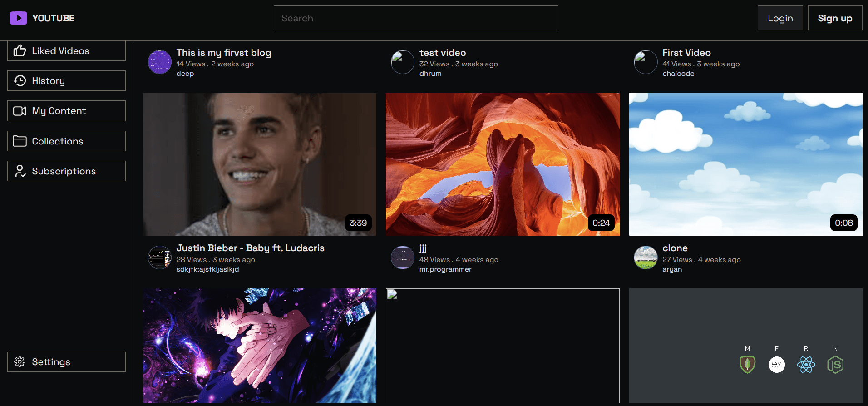Open the dhrum channel avatar
The width and height of the screenshot is (868, 406).
(403, 62)
